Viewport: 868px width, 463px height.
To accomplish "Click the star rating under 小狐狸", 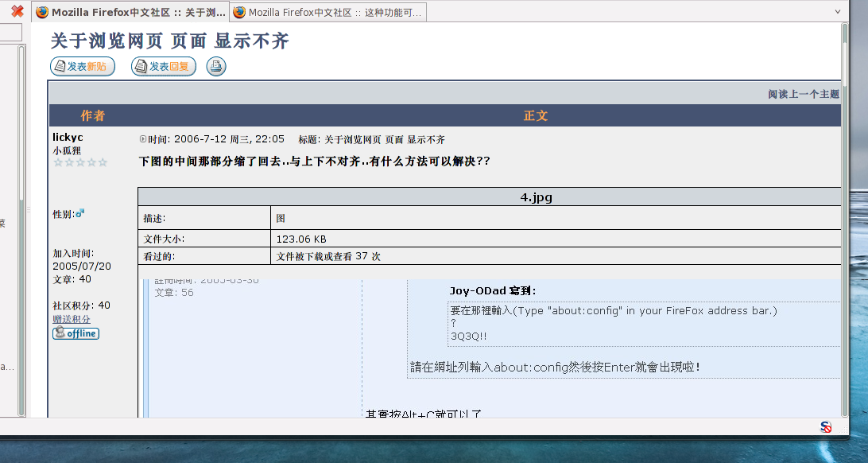I will pyautogui.click(x=80, y=162).
